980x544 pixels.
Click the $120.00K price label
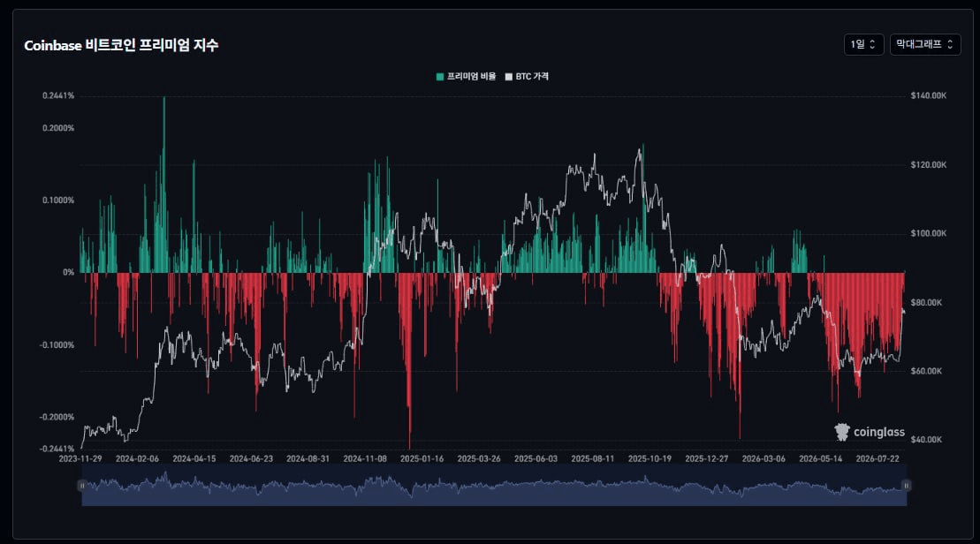pyautogui.click(x=928, y=165)
